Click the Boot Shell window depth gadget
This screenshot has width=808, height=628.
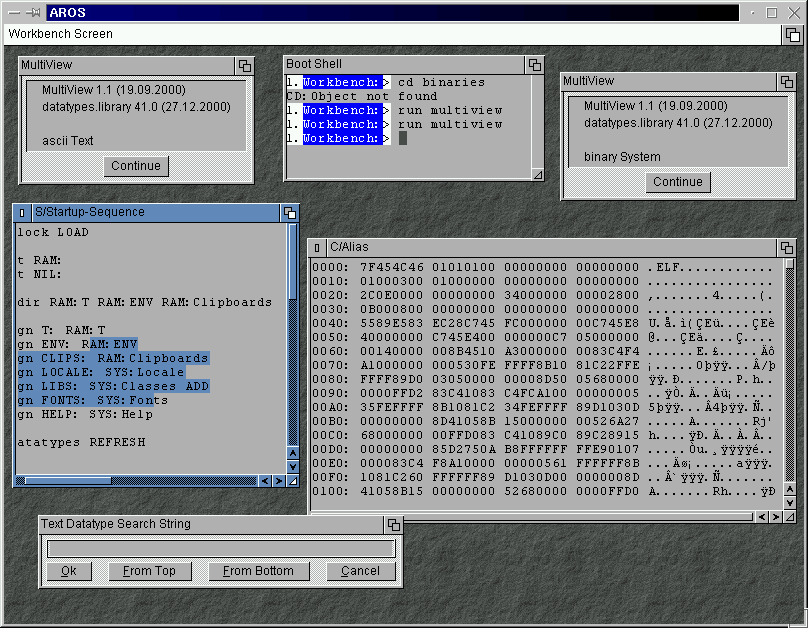(x=535, y=64)
